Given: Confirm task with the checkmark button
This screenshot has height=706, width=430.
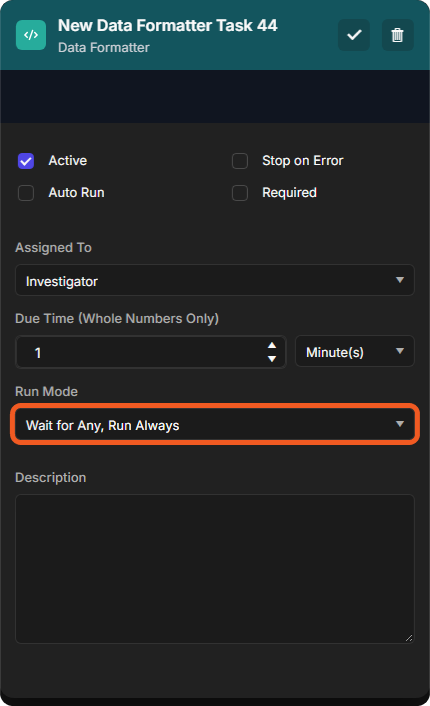Looking at the screenshot, I should click(x=354, y=35).
